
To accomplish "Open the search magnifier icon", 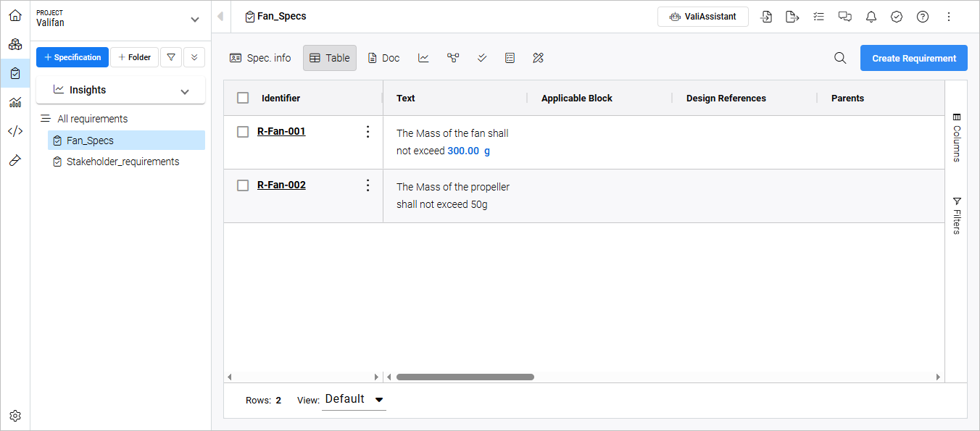I will 840,58.
